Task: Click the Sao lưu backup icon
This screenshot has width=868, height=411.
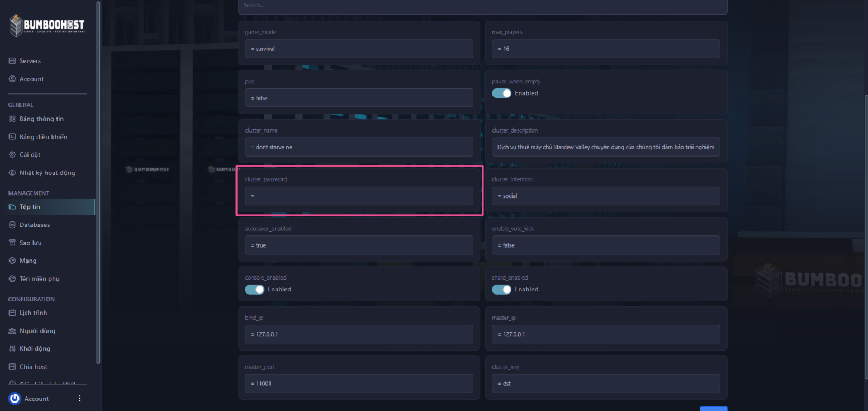Action: [x=12, y=243]
